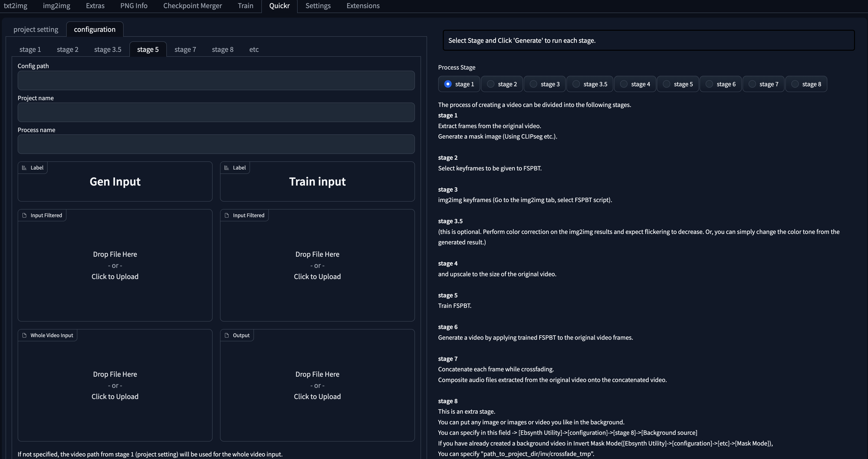Click the file icon beside the Train input Label

click(227, 167)
